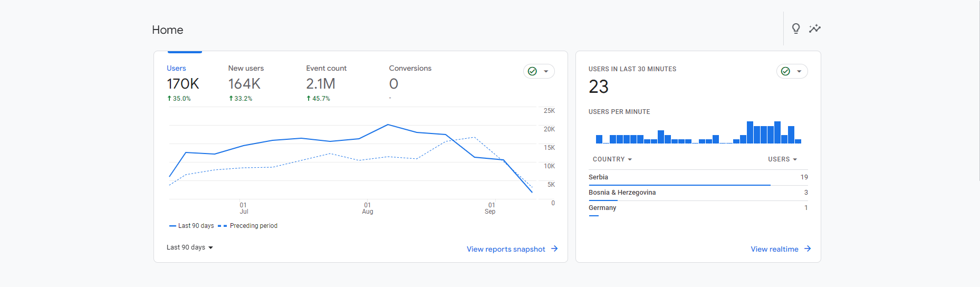Open the Insights sparkline icon
The width and height of the screenshot is (980, 287).
click(815, 28)
